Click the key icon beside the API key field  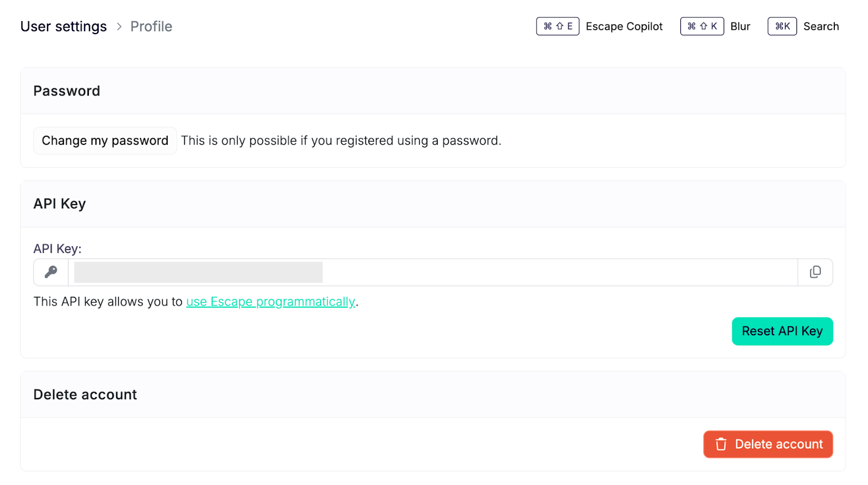51,272
